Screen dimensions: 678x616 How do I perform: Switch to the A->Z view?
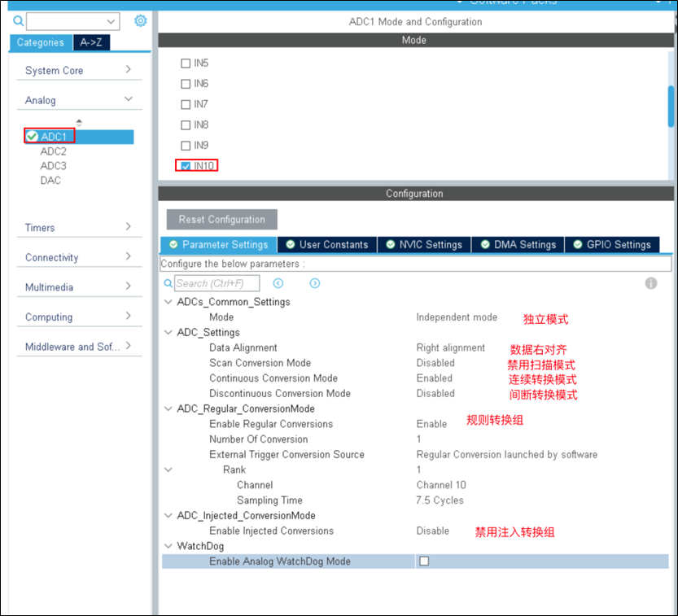(92, 42)
